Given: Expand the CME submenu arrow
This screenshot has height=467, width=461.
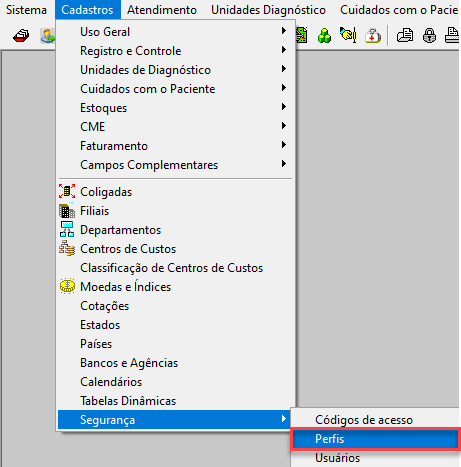Looking at the screenshot, I should click(x=284, y=126).
